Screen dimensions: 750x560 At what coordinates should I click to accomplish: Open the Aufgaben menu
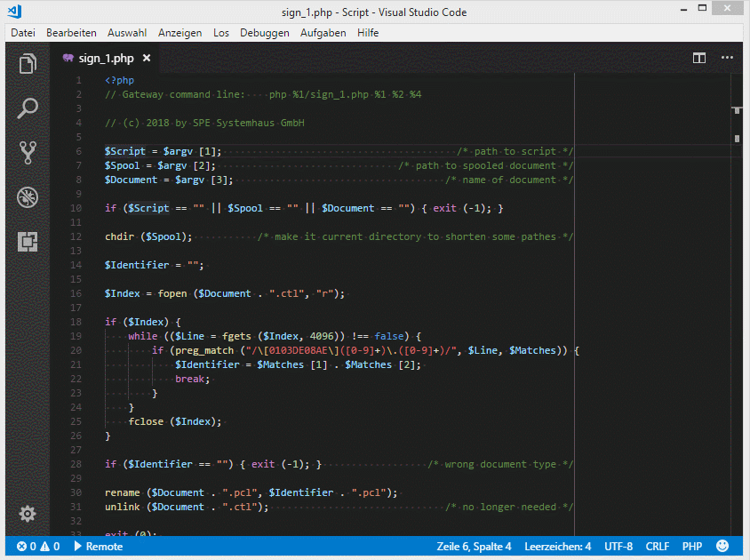point(323,33)
